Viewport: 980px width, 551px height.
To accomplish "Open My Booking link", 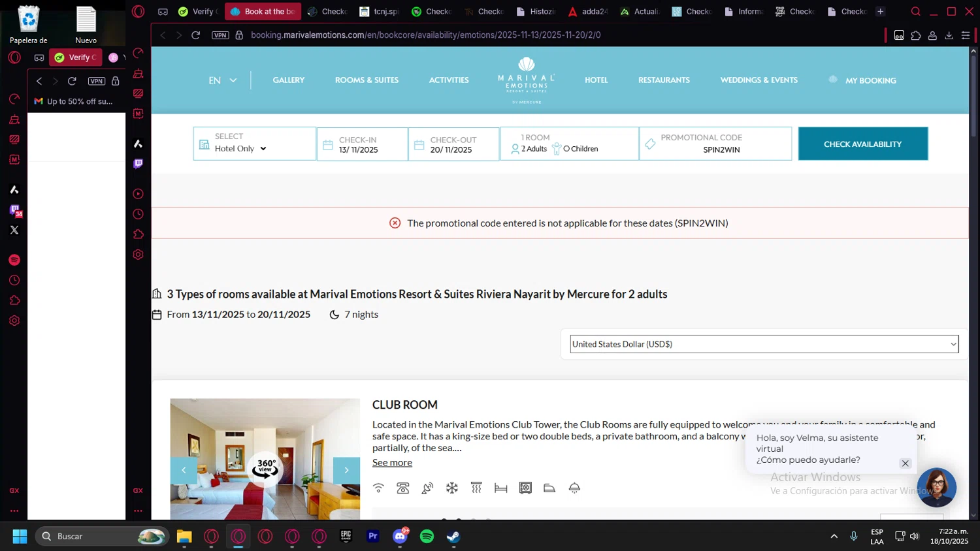I will click(863, 80).
